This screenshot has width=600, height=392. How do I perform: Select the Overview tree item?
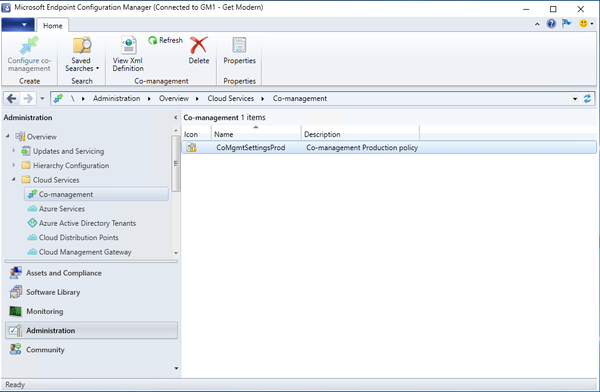pyautogui.click(x=36, y=137)
